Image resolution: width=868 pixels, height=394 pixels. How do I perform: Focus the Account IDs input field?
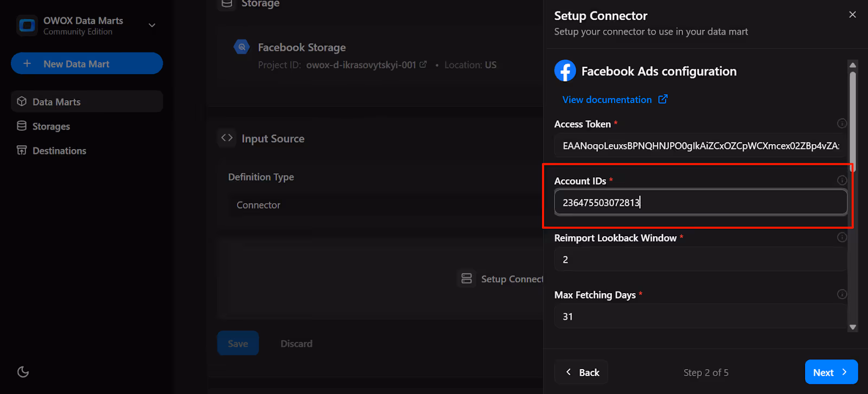pos(700,202)
